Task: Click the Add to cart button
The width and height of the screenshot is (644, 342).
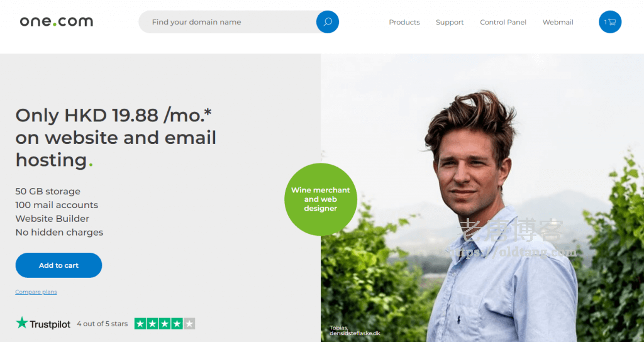Action: click(58, 265)
